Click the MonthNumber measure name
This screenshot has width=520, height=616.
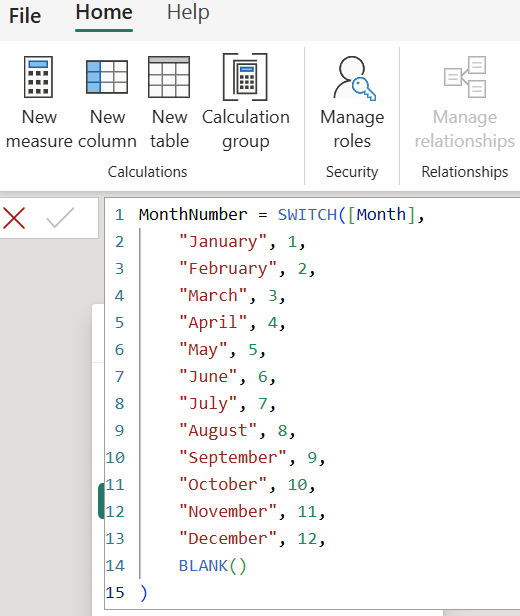tap(193, 215)
